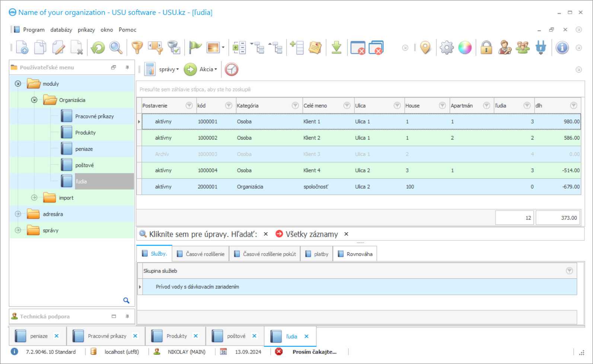The image size is (593, 364).
Task: Pin the Používateľské menu panel
Action: click(127, 67)
